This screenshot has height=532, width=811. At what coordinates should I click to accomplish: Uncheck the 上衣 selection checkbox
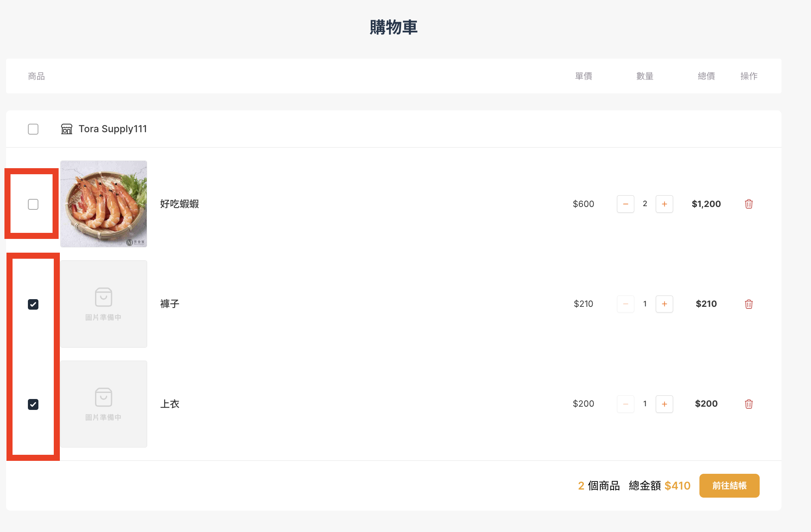(x=33, y=404)
